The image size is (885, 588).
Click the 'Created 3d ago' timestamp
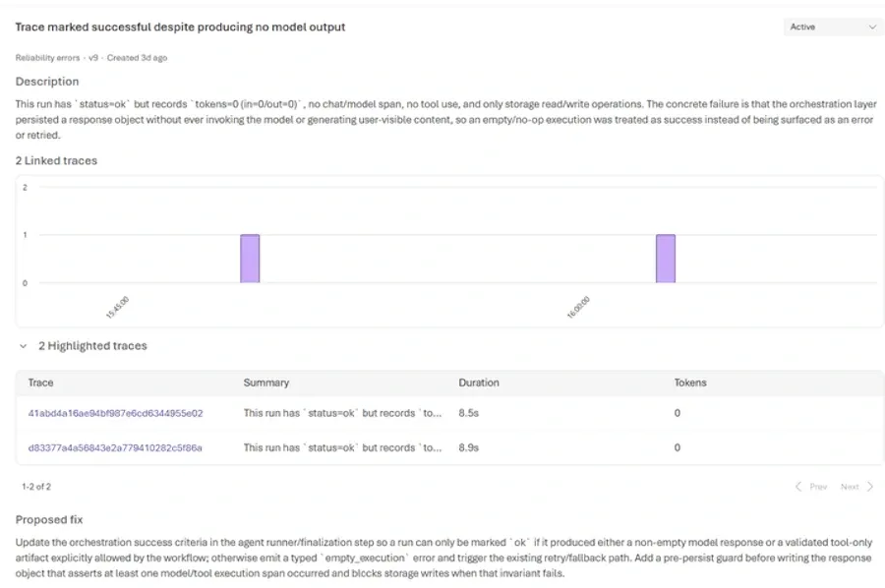click(137, 58)
